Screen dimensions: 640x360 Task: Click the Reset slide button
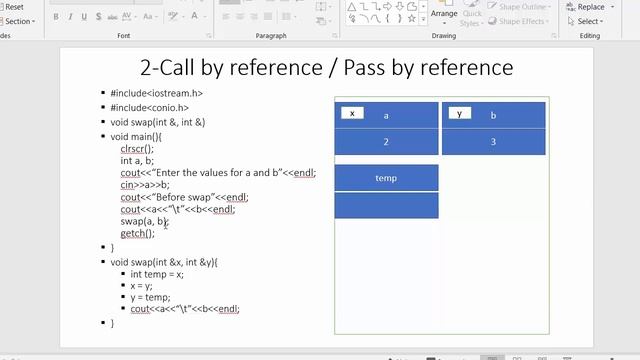click(x=12, y=7)
